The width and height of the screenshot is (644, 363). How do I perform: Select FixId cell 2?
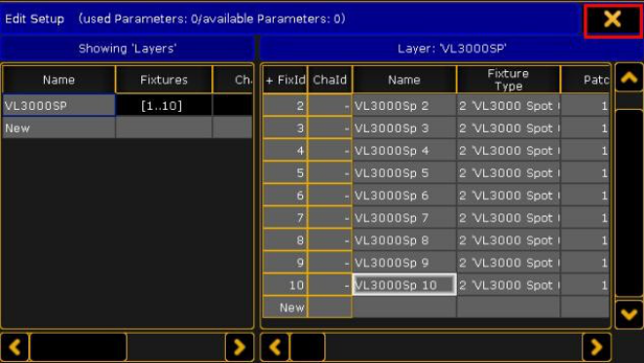pos(285,105)
